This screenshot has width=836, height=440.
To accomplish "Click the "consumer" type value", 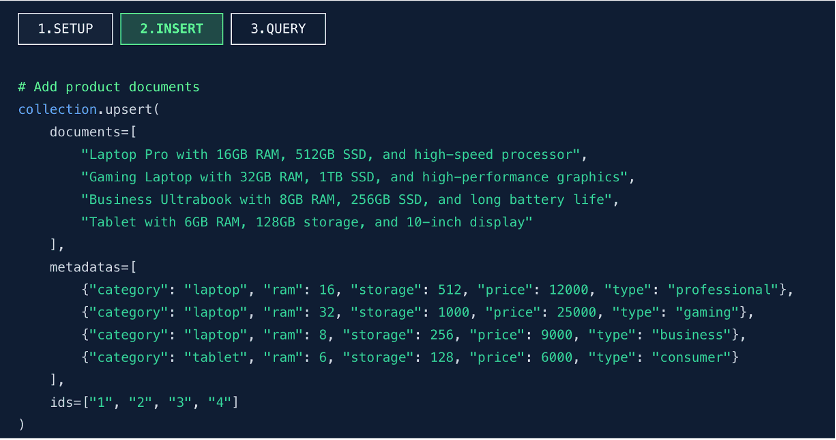I will pos(692,357).
